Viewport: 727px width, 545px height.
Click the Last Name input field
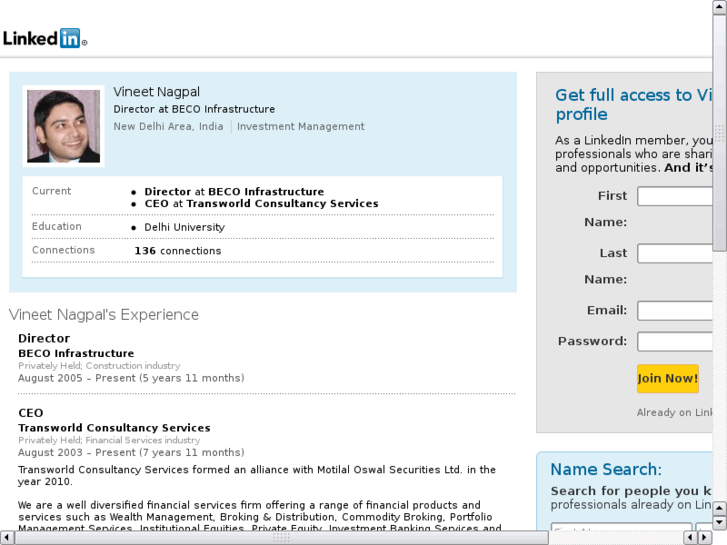pos(675,253)
